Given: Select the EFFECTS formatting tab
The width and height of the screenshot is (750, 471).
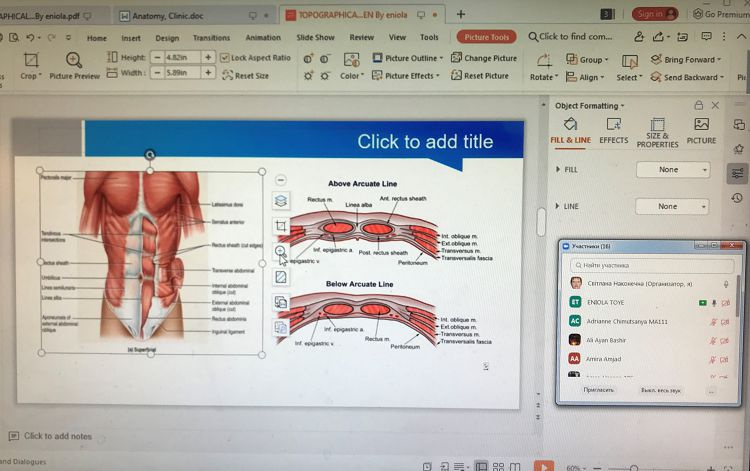Looking at the screenshot, I should [x=614, y=131].
